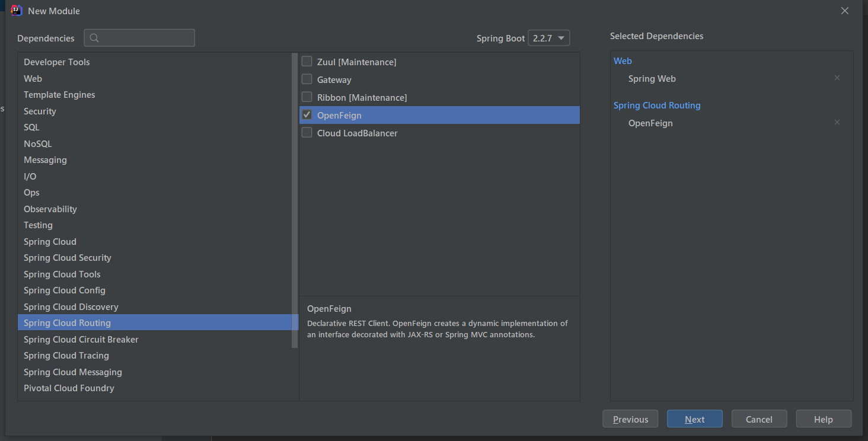The image size is (868, 441).
Task: Click the Next button
Action: tap(694, 419)
